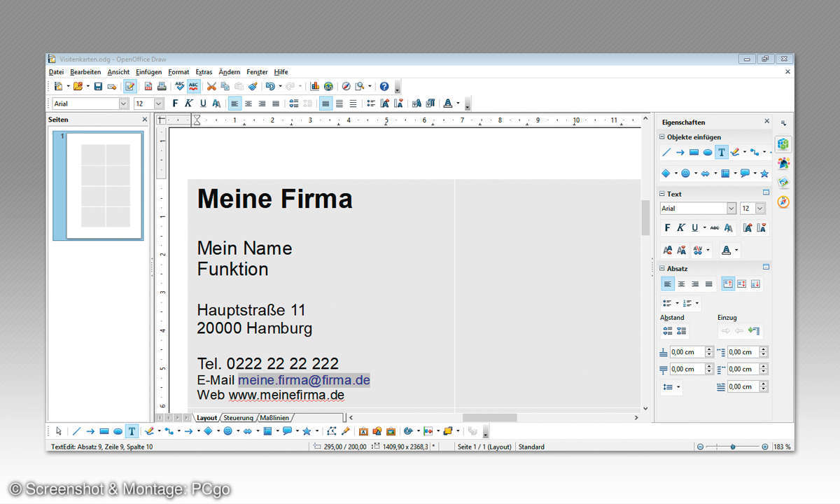Collapse the Objekte einfügen section

tap(662, 137)
